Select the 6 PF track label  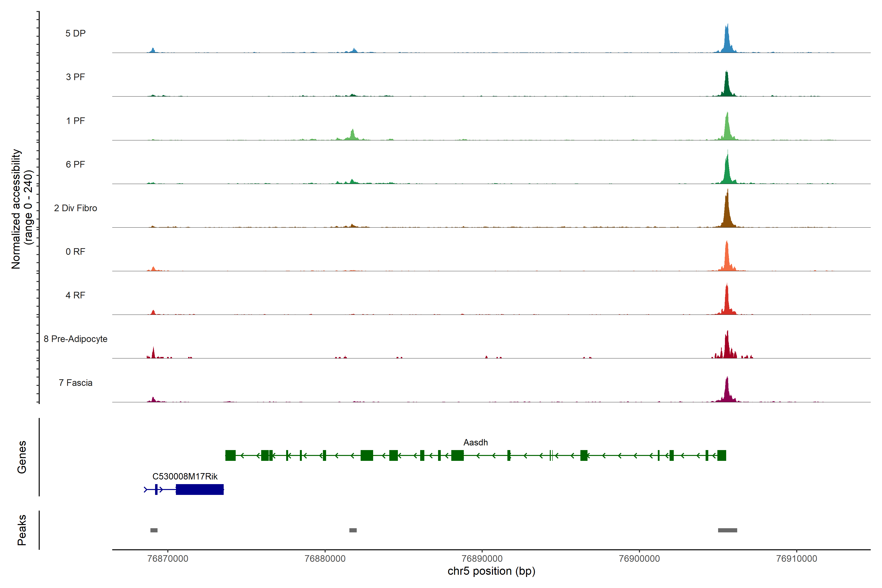(x=75, y=164)
